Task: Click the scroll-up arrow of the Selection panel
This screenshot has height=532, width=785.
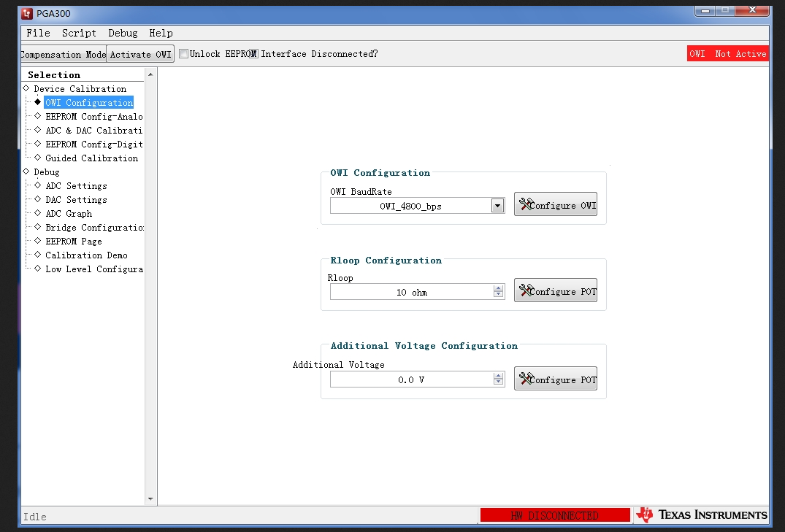Action: 150,74
